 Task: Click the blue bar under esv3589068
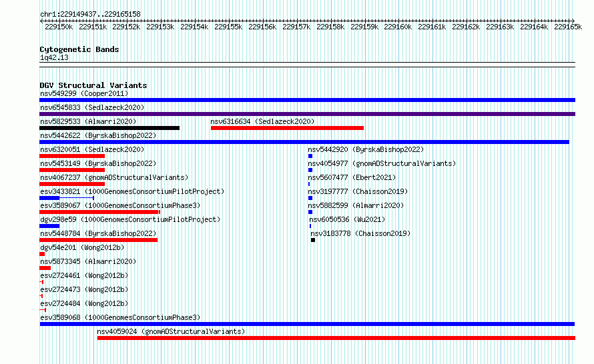pos(307,324)
